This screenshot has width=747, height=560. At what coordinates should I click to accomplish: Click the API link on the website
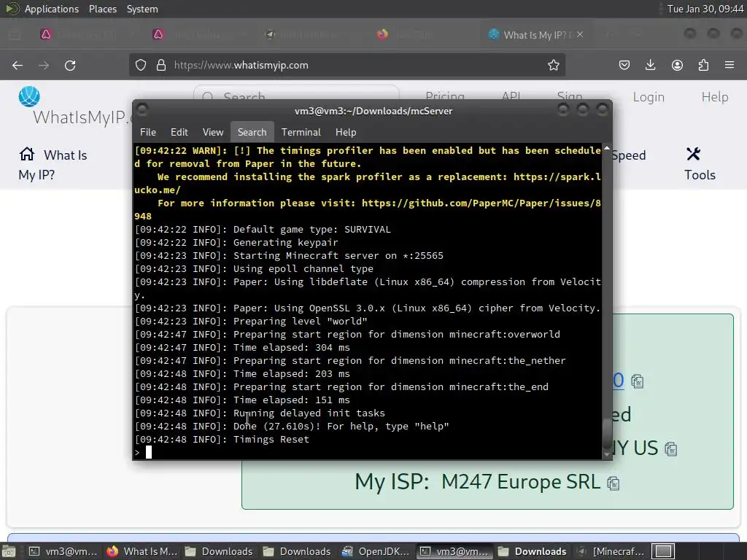511,96
